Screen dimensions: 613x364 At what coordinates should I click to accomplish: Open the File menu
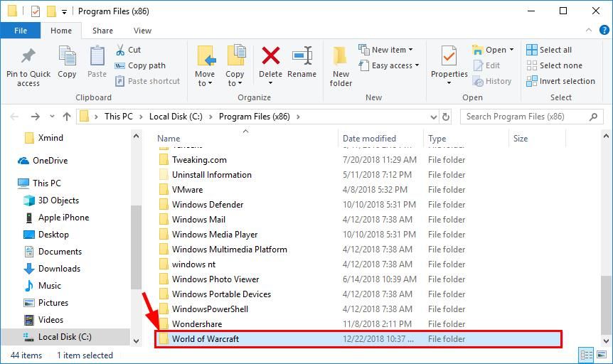coord(21,31)
